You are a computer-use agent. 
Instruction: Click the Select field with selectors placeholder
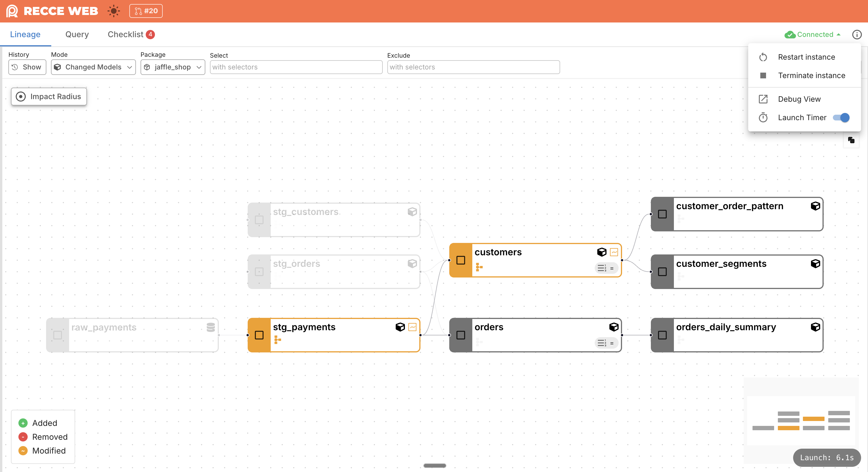tap(296, 67)
